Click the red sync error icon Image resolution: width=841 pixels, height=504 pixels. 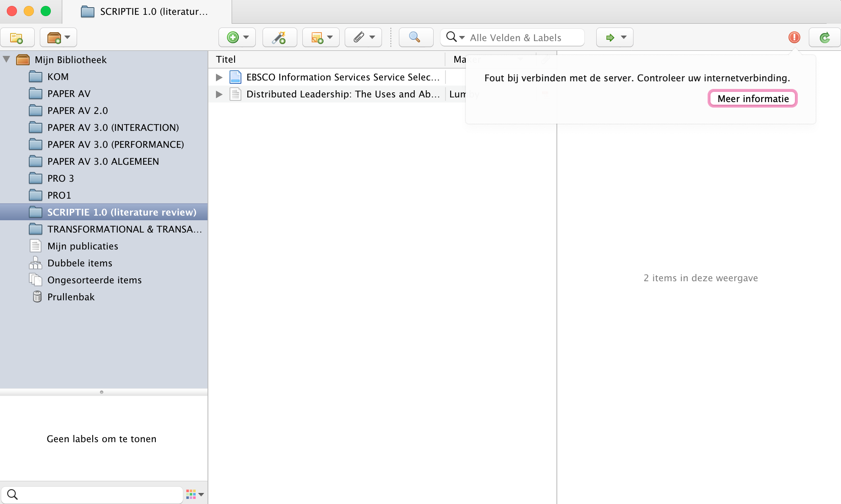coord(794,38)
